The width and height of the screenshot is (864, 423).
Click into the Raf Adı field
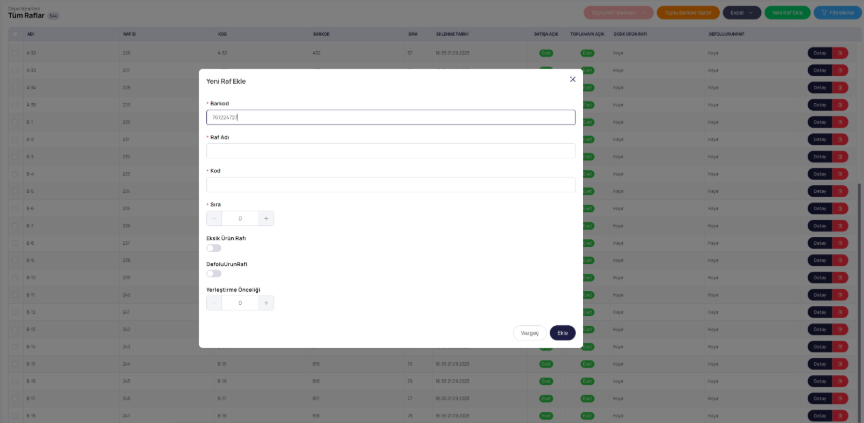(x=391, y=151)
